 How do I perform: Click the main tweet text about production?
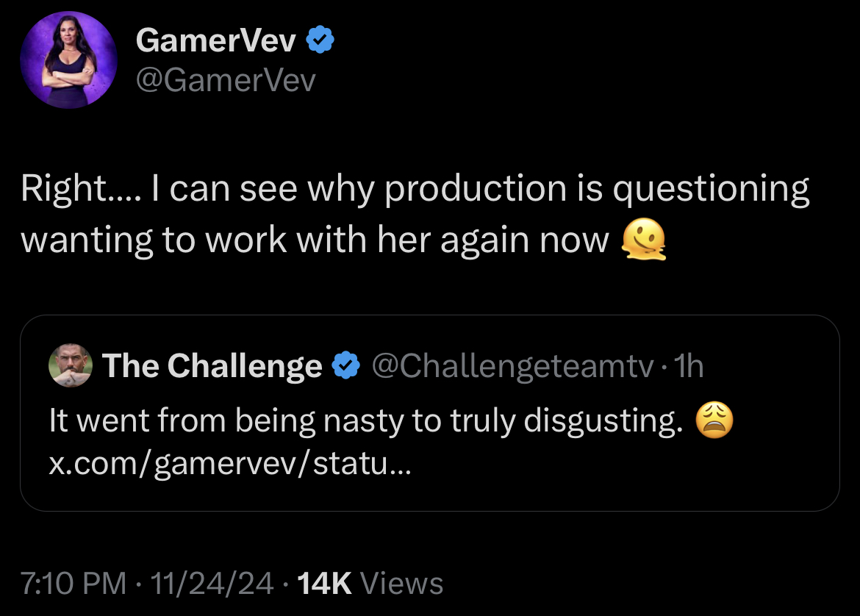pos(415,214)
